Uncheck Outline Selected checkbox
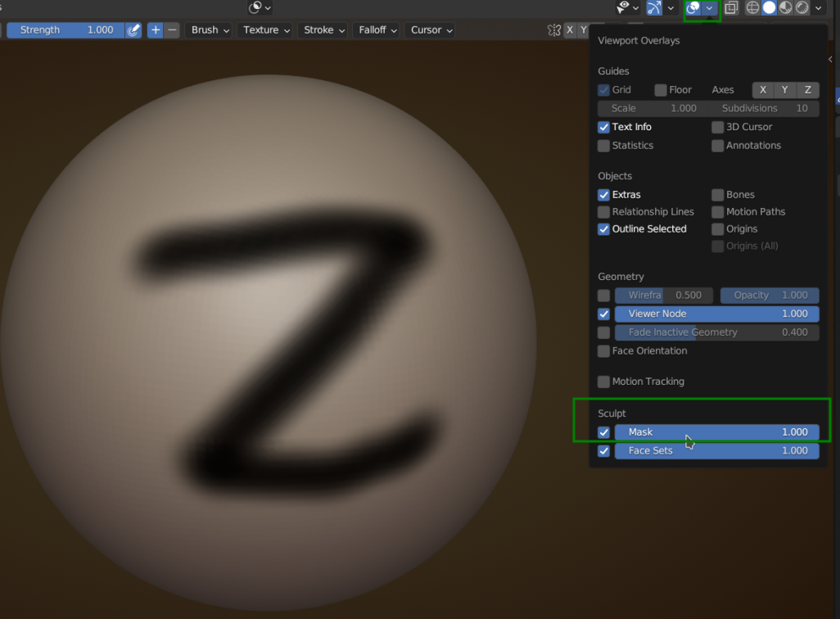The width and height of the screenshot is (840, 619). point(603,228)
